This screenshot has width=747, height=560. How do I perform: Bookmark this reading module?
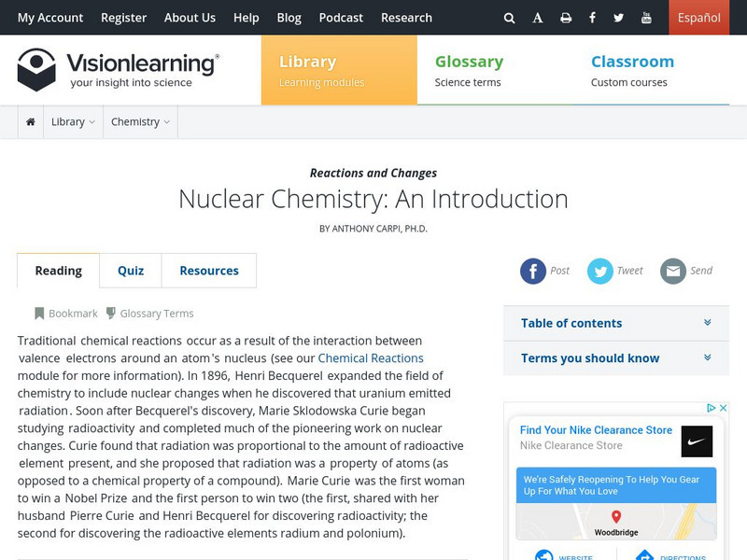[65, 314]
